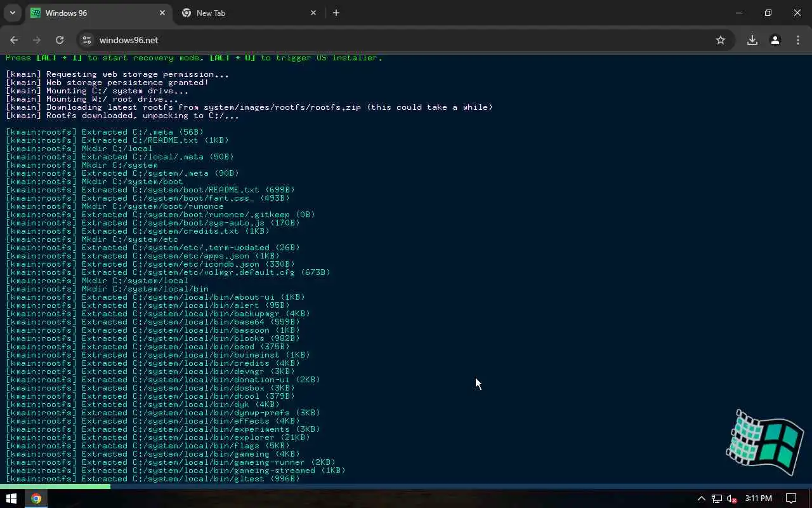This screenshot has width=812, height=508.
Task: Click the boot loading progress bar
Action: (x=406, y=486)
